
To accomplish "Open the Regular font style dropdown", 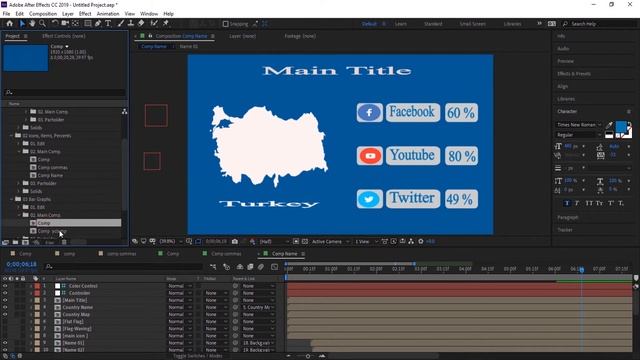I will pyautogui.click(x=579, y=135).
